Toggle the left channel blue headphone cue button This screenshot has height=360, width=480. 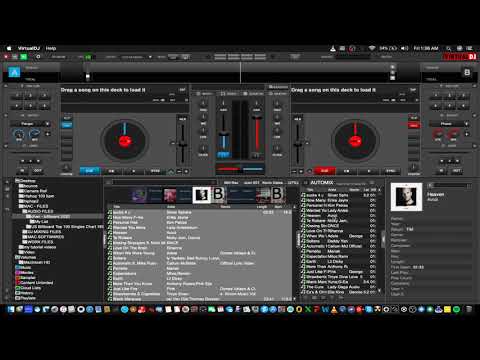coord(223,155)
